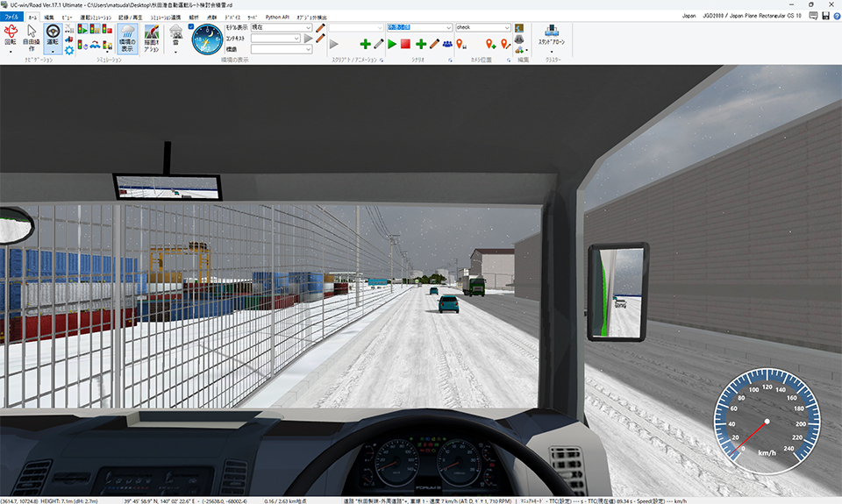Select the 自由操作 free cursor tool

32,38
